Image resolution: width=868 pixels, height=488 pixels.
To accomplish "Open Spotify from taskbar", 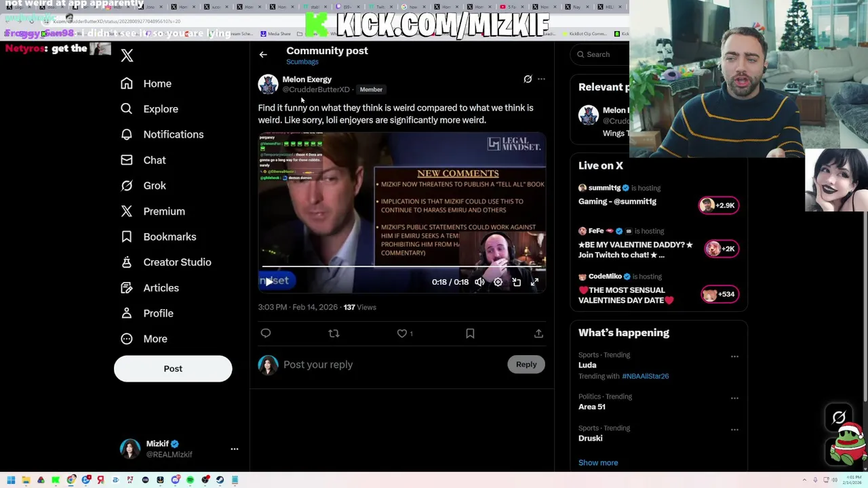I will point(190,480).
